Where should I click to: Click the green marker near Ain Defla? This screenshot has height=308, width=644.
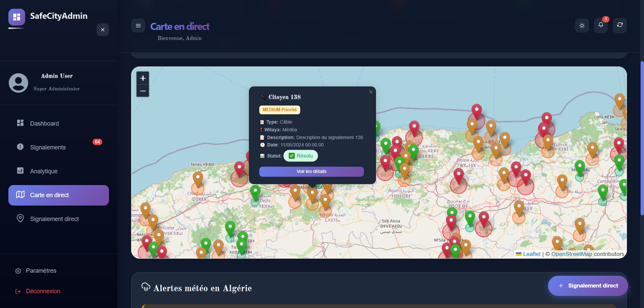(255, 192)
